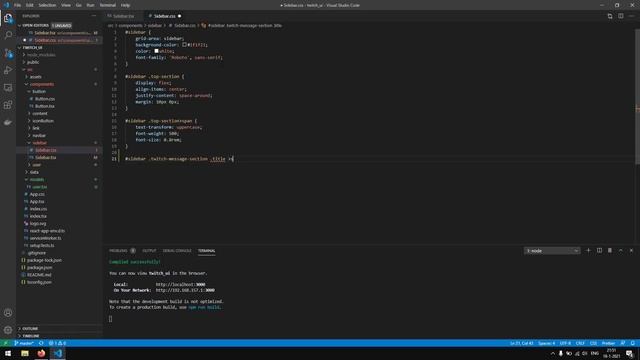Open package.json in the file tree

tap(40, 267)
